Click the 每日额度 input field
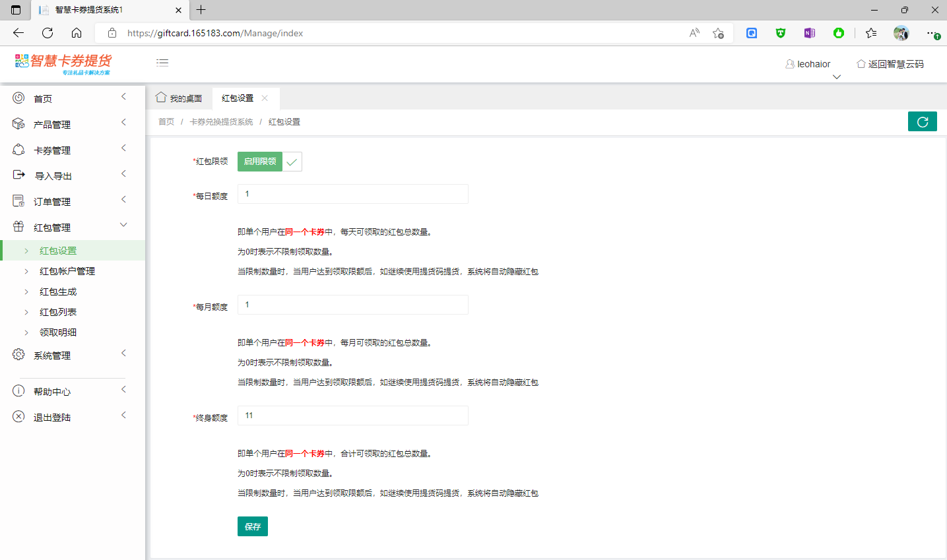Screen dimensions: 947x560 click(x=352, y=194)
